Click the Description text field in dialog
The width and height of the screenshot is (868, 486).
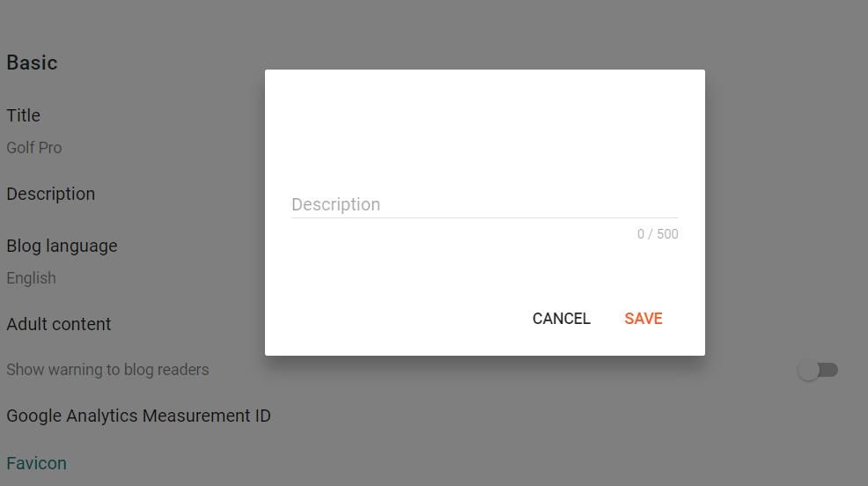pyautogui.click(x=484, y=204)
